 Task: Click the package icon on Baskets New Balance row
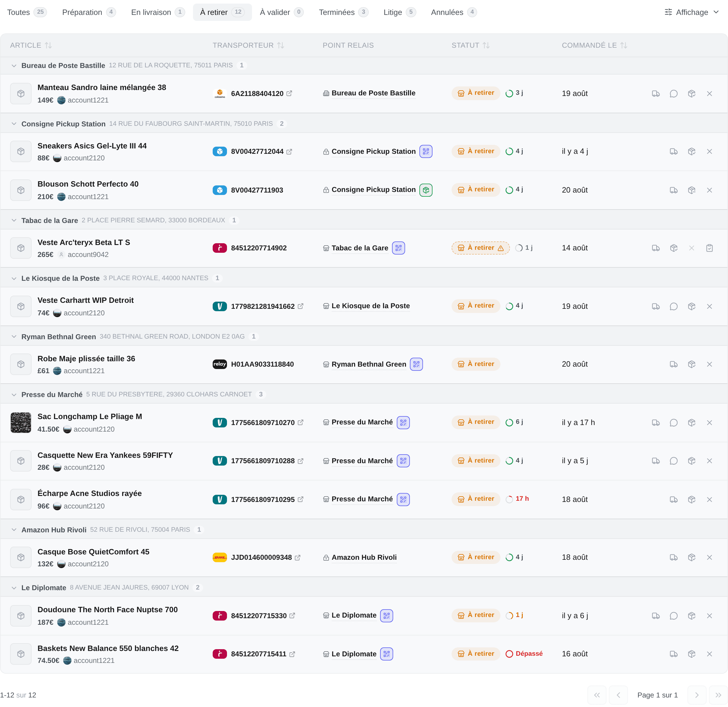click(691, 654)
